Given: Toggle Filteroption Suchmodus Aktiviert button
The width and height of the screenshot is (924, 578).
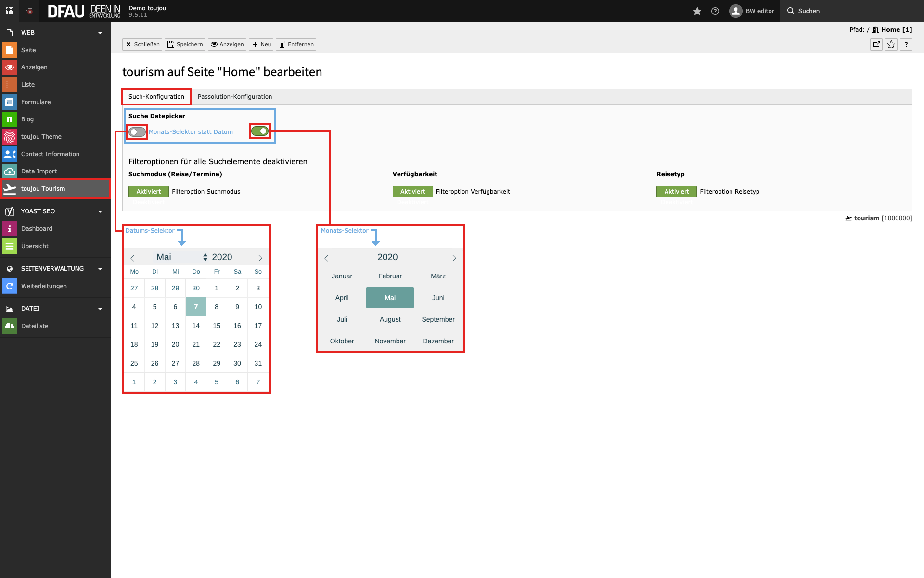Looking at the screenshot, I should pos(148,192).
